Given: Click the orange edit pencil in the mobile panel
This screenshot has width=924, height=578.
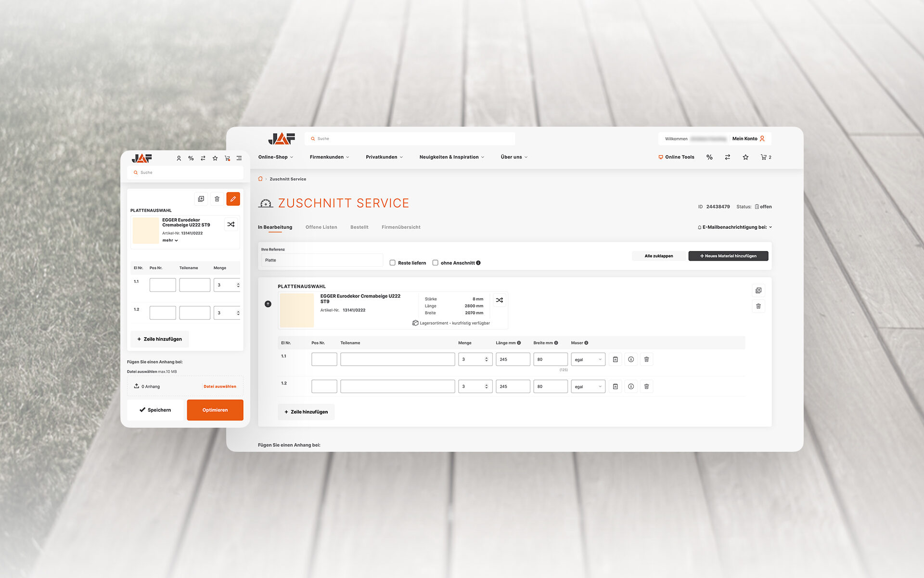Looking at the screenshot, I should click(233, 198).
